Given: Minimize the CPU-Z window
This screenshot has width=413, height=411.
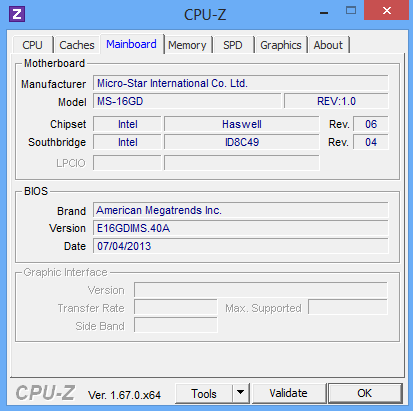Looking at the screenshot, I should coord(324,13).
